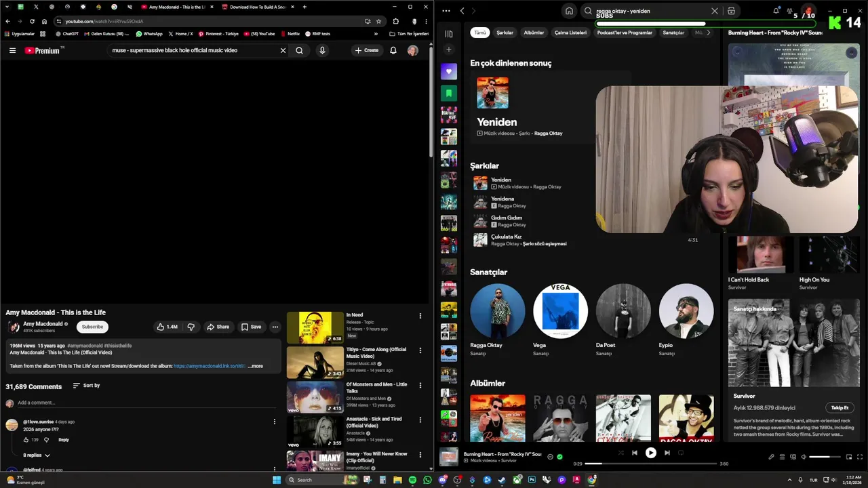Share the This is the Life video

tap(218, 327)
